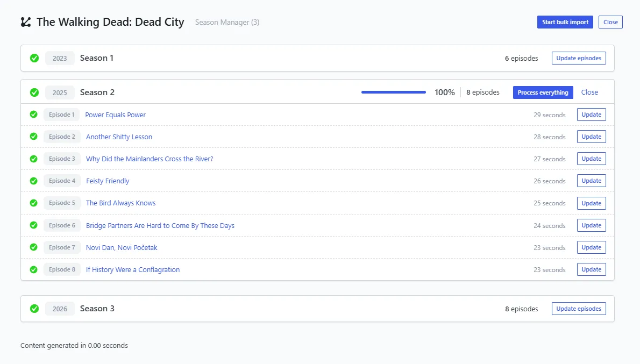Update episodes for Season 3

[x=579, y=309]
